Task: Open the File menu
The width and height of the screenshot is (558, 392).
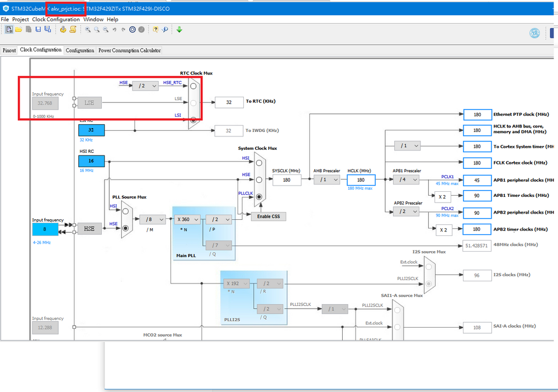Action: point(5,19)
